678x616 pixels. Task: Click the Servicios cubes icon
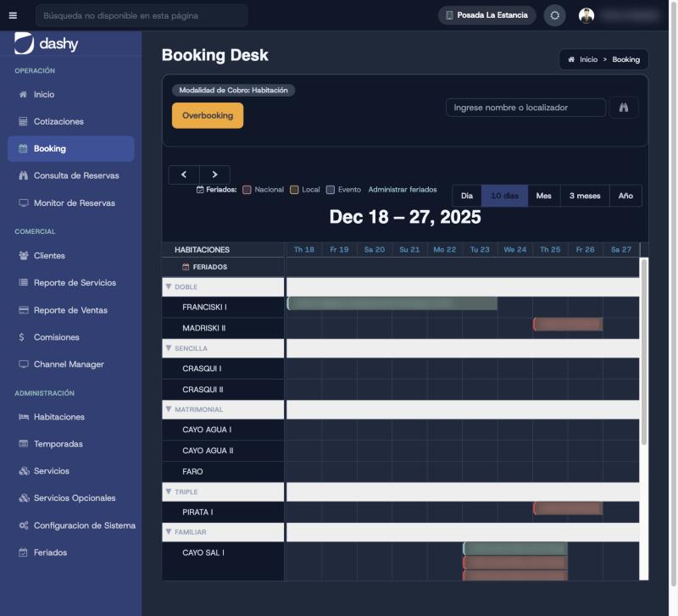[x=25, y=471]
